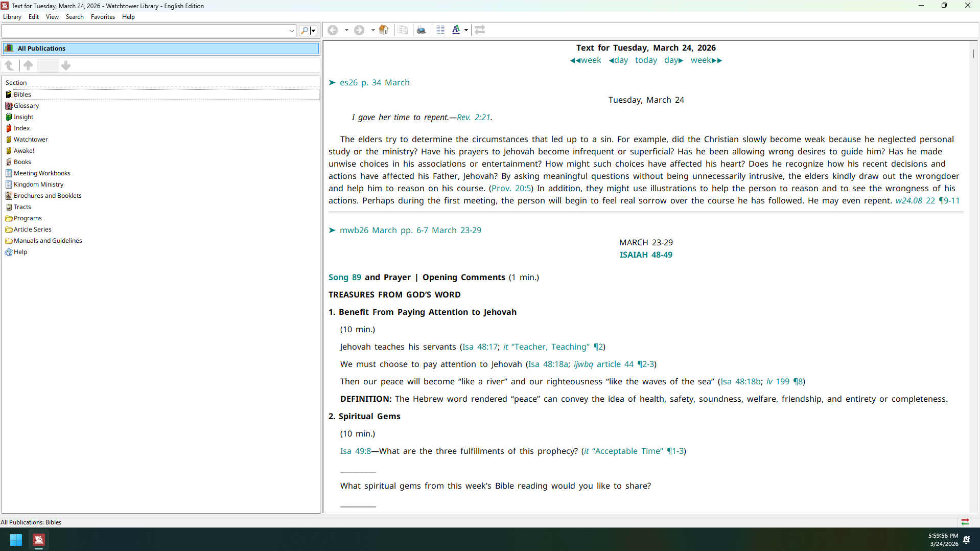Expand the search box history dropdown
This screenshot has height=551, width=980.
(x=291, y=31)
